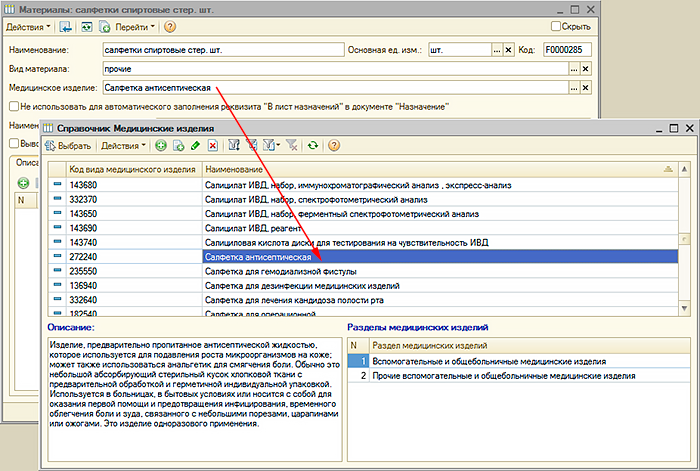Click the green Refresh list icon
The image size is (700, 471).
point(313,146)
